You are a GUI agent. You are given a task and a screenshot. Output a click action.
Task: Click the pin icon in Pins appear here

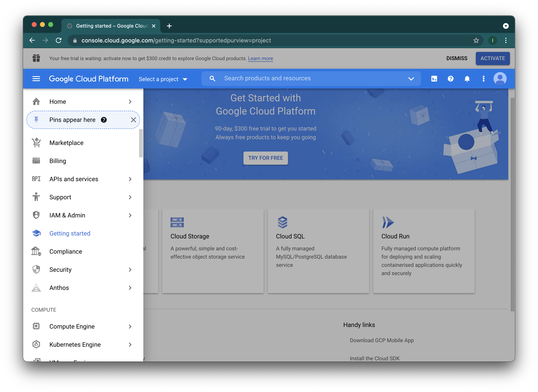coord(36,120)
